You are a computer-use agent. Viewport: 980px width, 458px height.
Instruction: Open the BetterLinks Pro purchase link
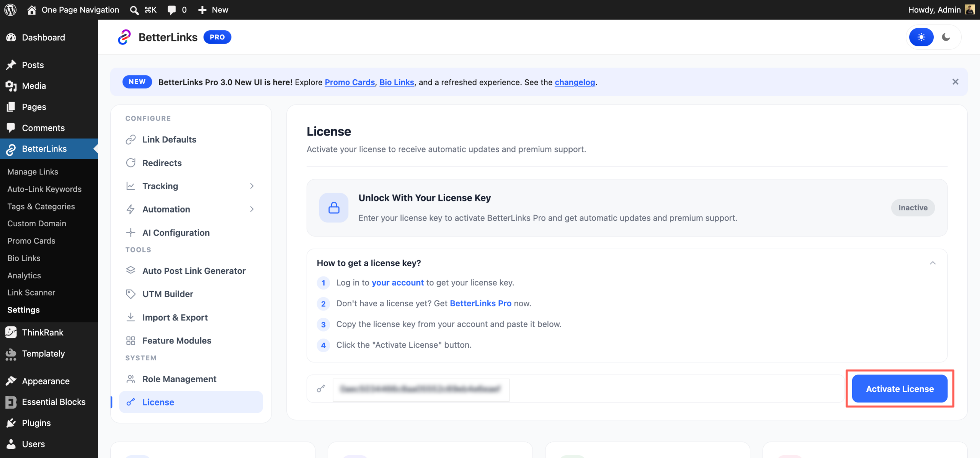click(480, 303)
